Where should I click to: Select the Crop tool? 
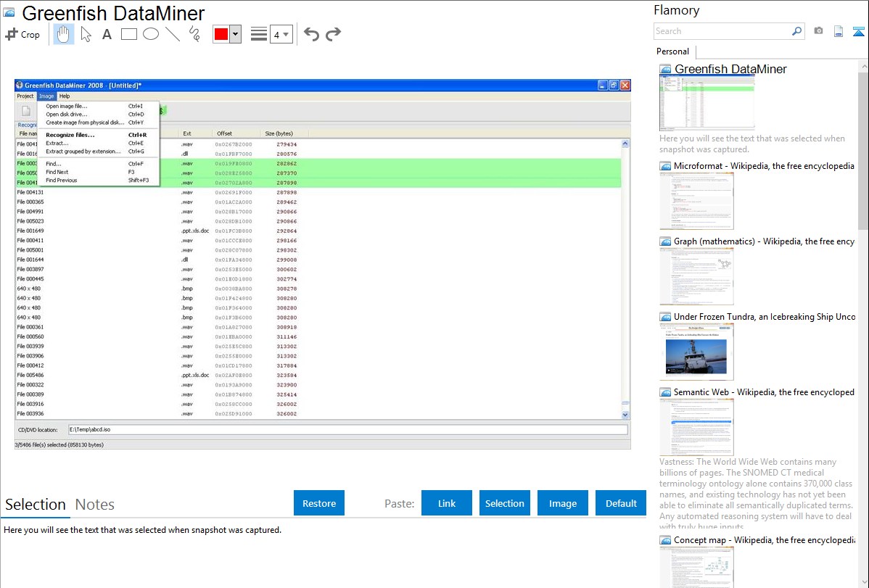22,34
